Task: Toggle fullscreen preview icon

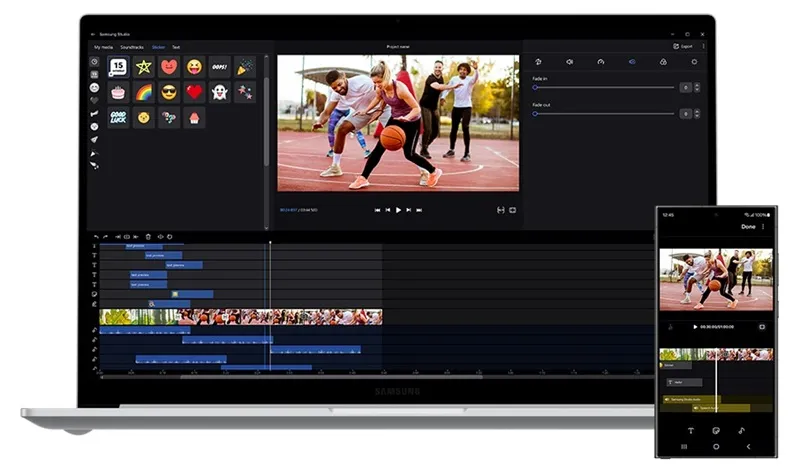Action: pyautogui.click(x=512, y=210)
